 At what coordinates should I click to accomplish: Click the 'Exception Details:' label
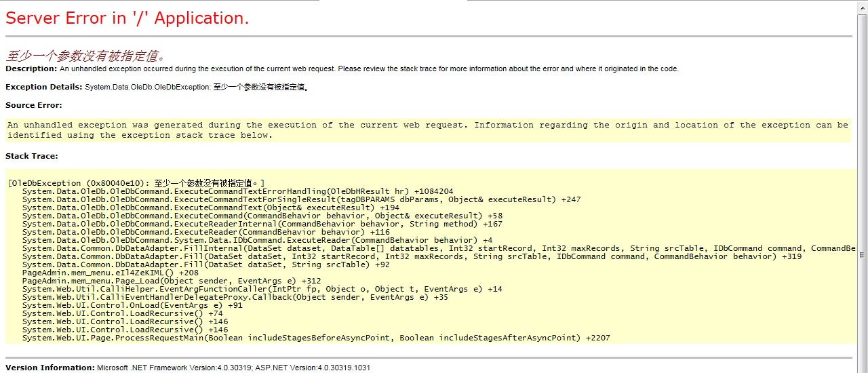coord(43,87)
